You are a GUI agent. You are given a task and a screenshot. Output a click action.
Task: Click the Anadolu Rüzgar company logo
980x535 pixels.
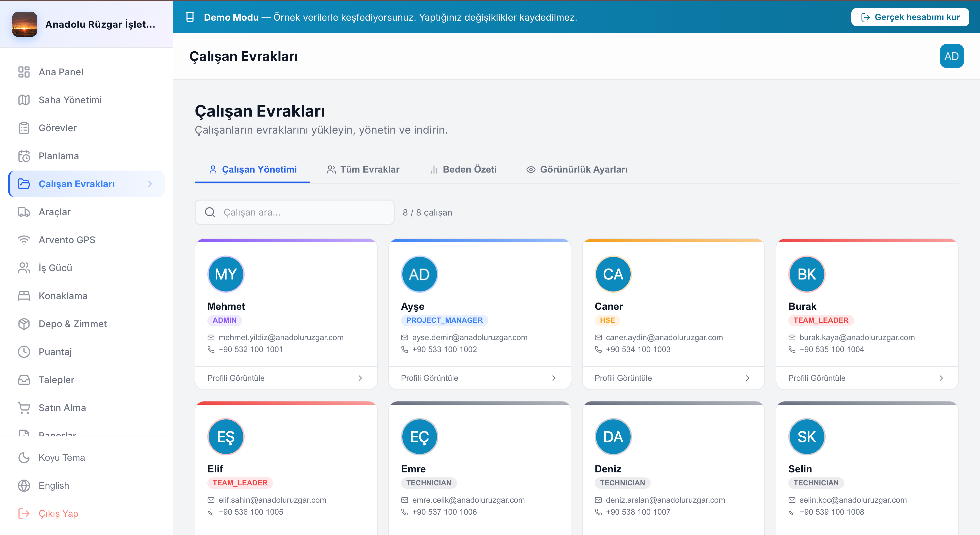[x=25, y=24]
